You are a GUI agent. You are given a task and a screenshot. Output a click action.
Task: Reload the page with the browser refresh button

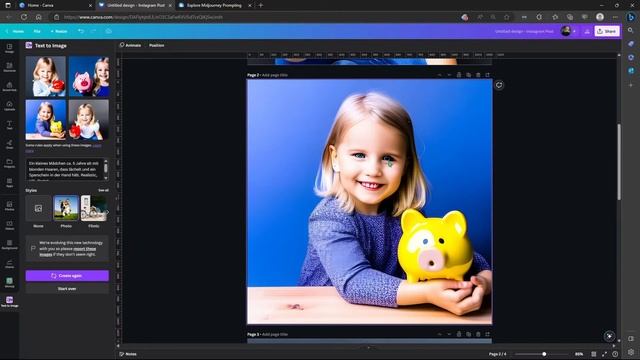pyautogui.click(x=24, y=17)
